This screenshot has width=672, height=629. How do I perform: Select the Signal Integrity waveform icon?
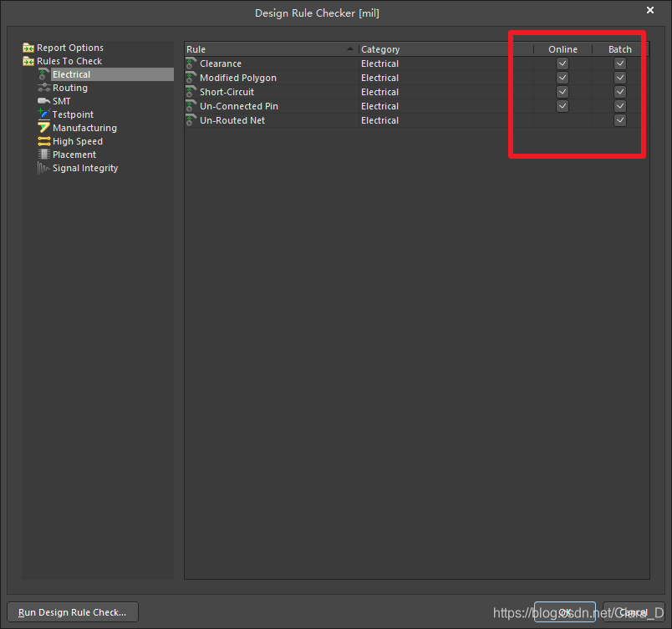(x=45, y=168)
